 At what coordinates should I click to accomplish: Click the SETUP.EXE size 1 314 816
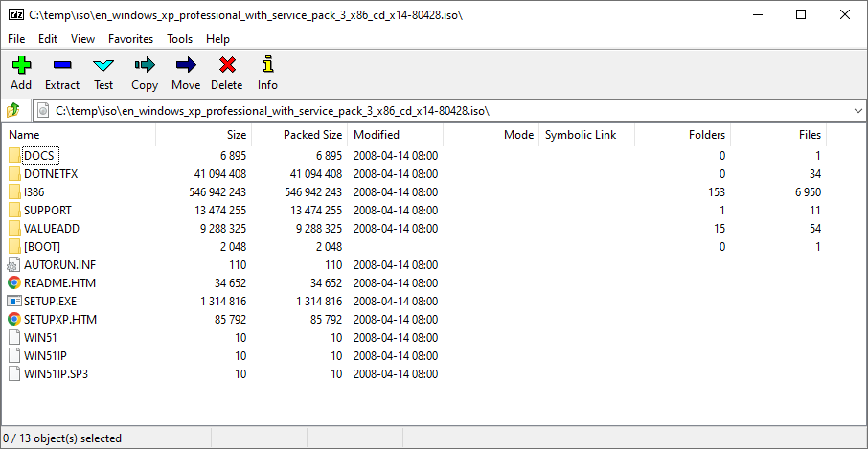224,302
